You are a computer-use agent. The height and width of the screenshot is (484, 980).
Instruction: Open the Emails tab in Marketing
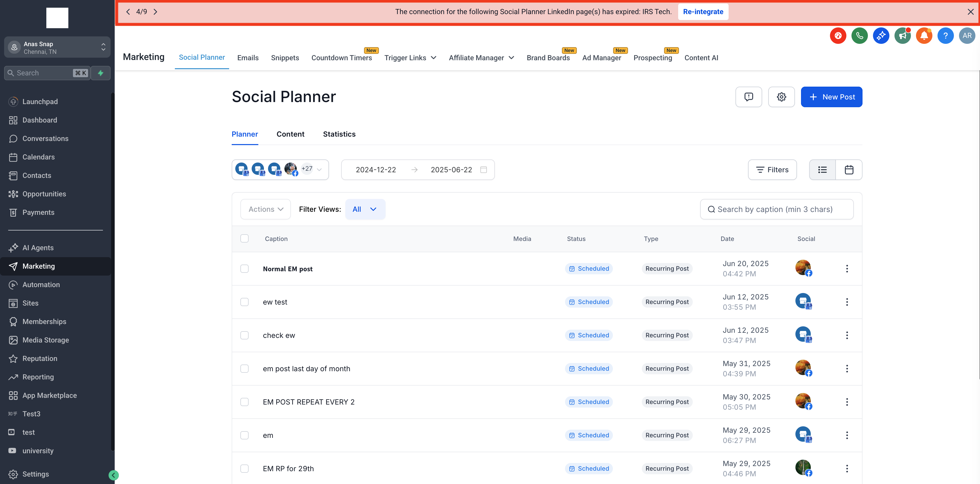pyautogui.click(x=248, y=58)
